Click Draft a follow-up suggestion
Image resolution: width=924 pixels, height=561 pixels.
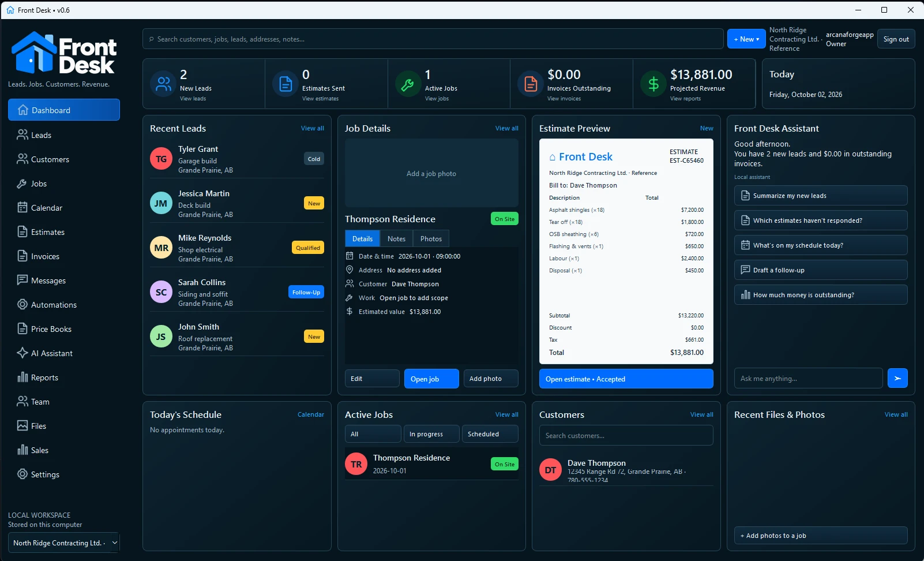coord(821,270)
